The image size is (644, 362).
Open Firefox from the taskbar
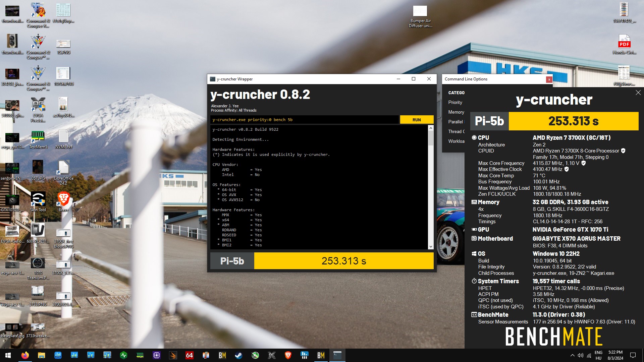point(25,355)
